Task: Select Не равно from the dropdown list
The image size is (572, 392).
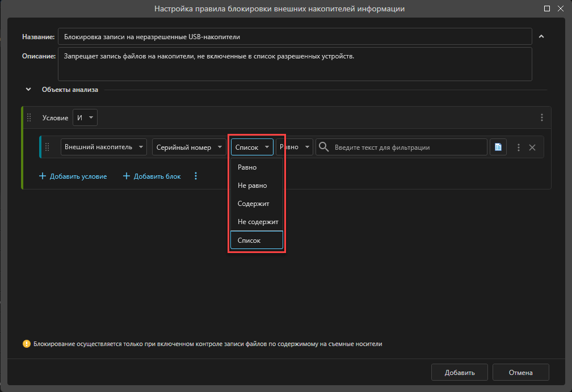Action: point(256,186)
